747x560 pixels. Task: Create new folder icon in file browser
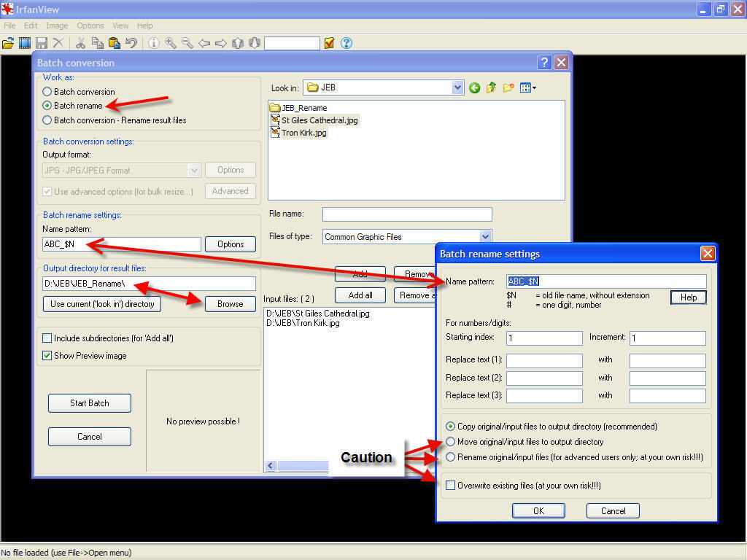pos(508,87)
